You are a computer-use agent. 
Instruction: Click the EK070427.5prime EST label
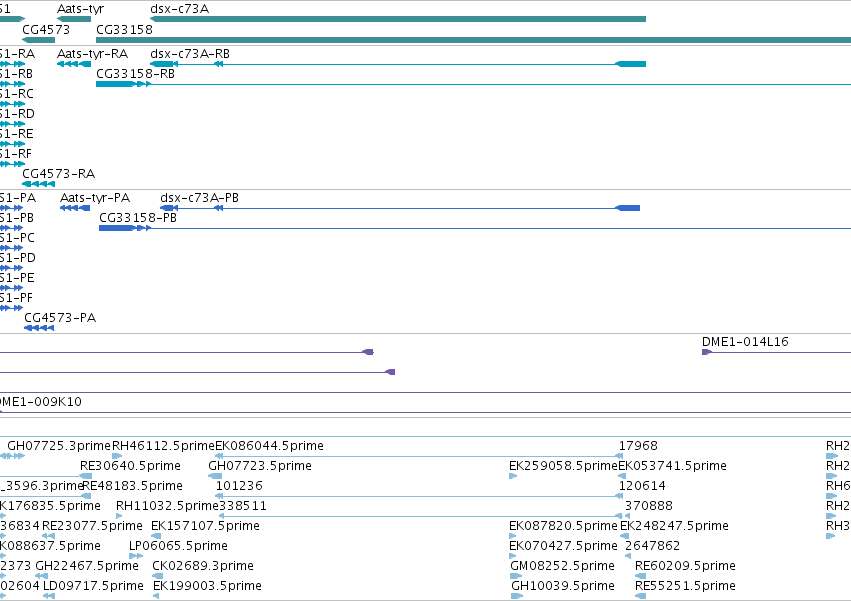(x=563, y=546)
